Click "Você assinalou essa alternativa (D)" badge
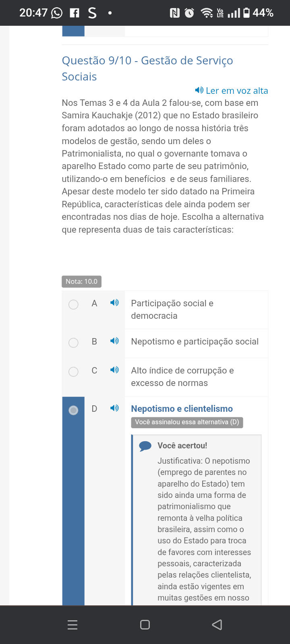Viewport: 290px width, 644px height. 187,422
